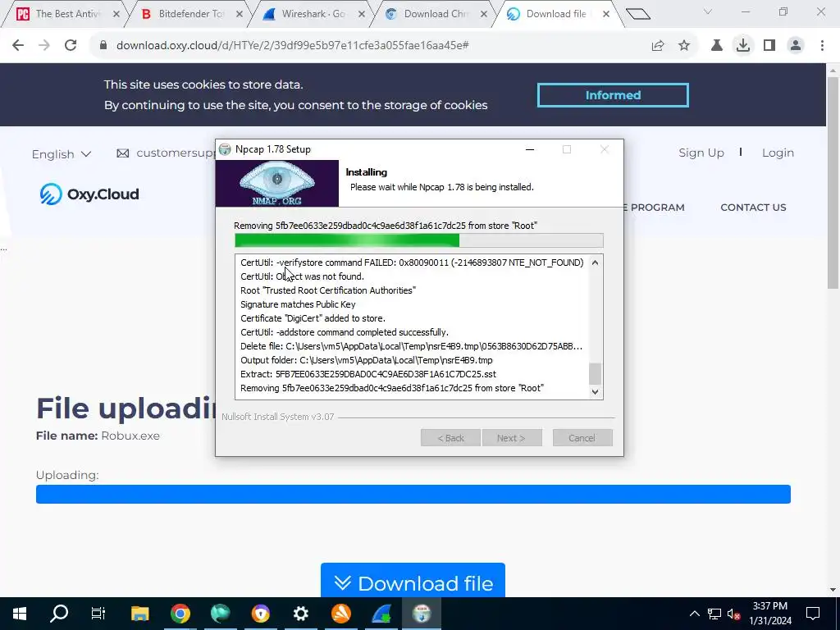Open the muted volume tray icon
Image resolution: width=840 pixels, height=630 pixels.
[x=734, y=614]
